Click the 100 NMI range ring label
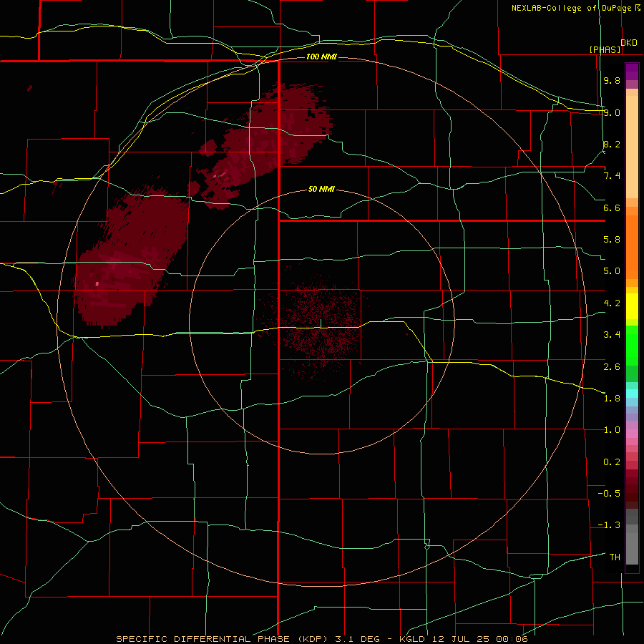 coord(321,57)
